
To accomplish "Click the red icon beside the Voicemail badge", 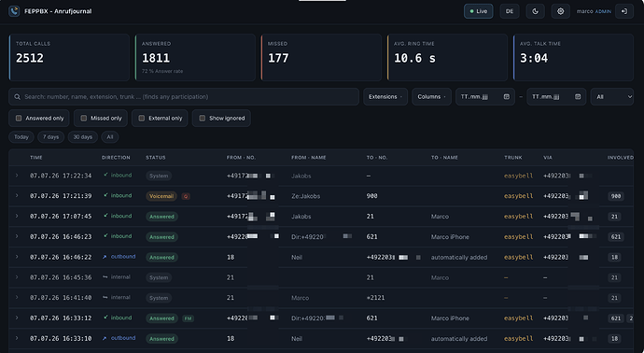I will tap(186, 196).
